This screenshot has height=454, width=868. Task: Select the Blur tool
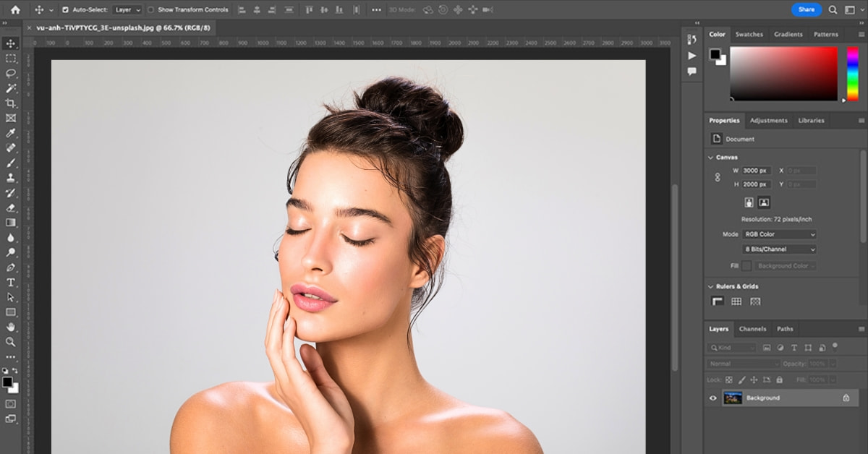tap(11, 238)
